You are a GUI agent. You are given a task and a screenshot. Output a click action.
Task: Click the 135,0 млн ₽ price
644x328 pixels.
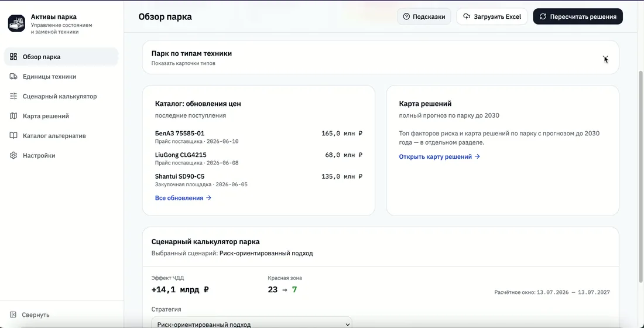pos(342,176)
